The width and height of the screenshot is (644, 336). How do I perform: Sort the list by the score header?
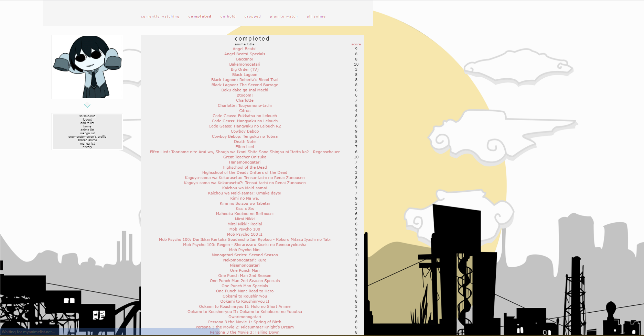356,44
